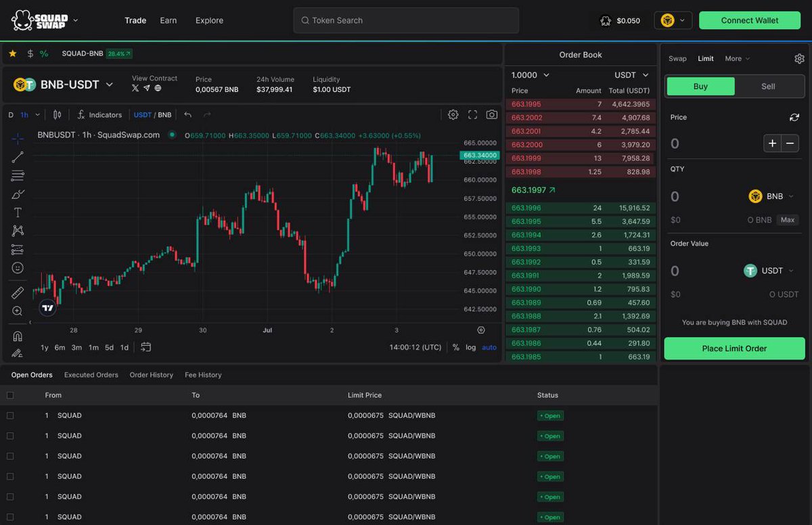Open the website globe icon
This screenshot has width=812, height=525.
[158, 88]
